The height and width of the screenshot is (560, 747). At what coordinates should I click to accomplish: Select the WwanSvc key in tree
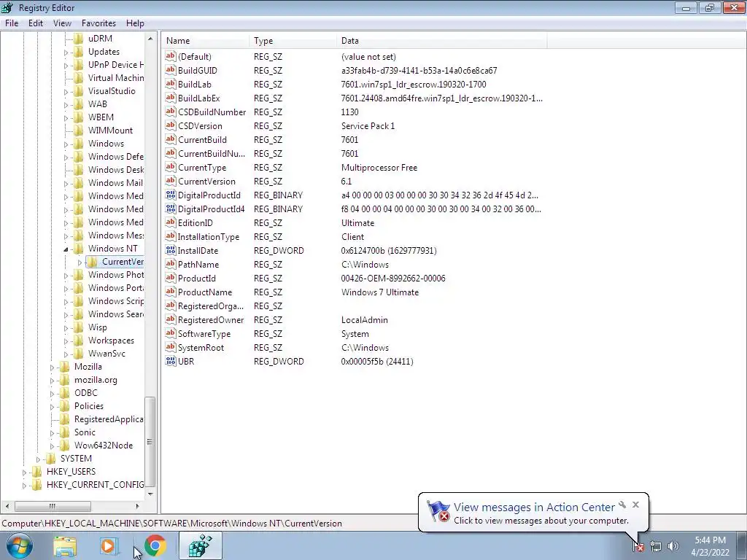pyautogui.click(x=107, y=354)
